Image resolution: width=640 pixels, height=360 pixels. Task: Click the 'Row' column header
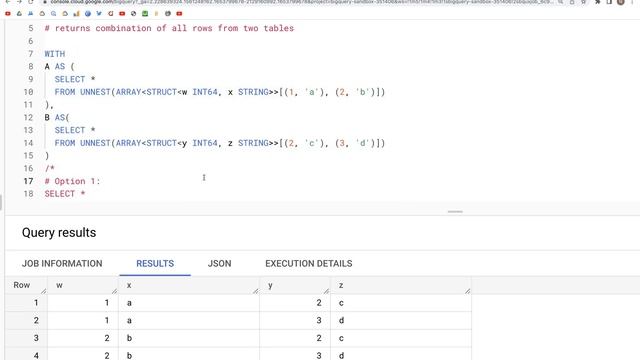[22, 285]
